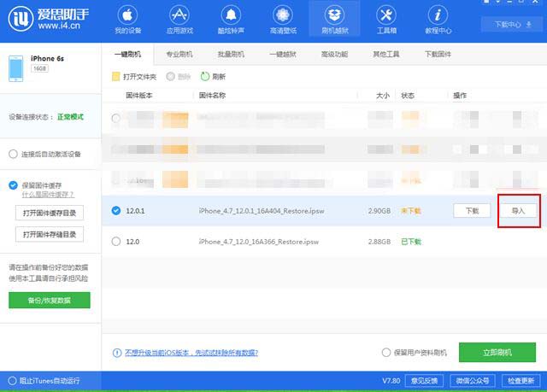Click the 微信公众号 button
The height and width of the screenshot is (392, 547).
click(473, 381)
